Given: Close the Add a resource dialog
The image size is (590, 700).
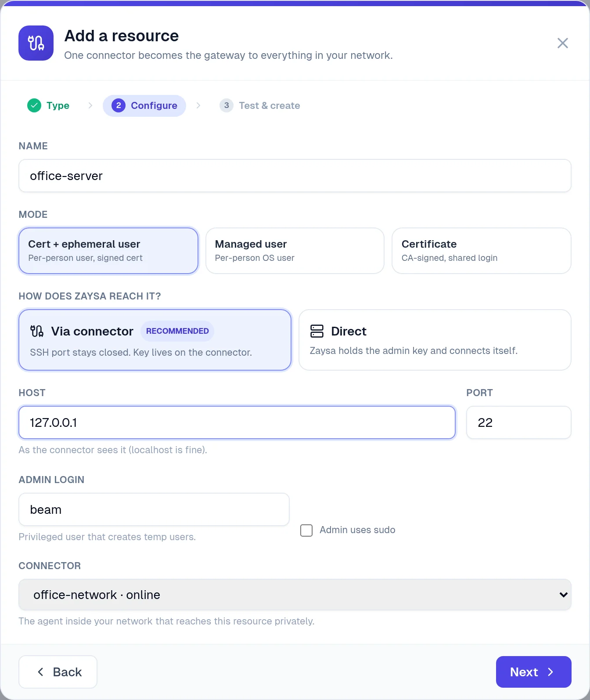Looking at the screenshot, I should tap(562, 43).
